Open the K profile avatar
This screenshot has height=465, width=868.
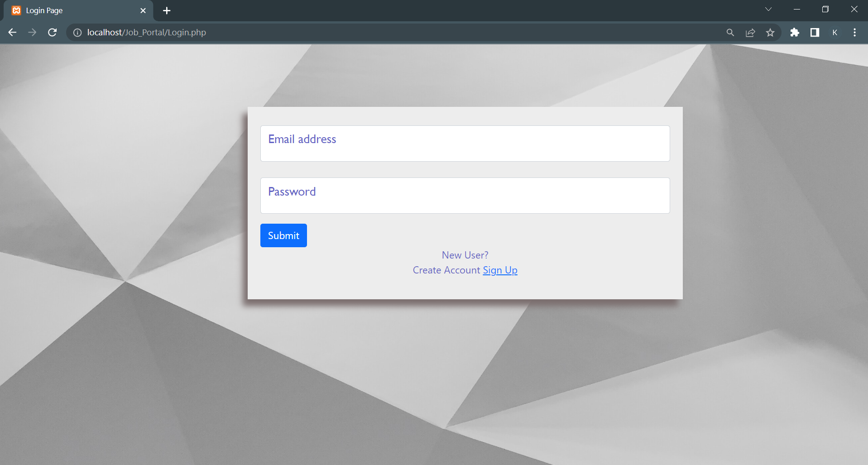tap(834, 33)
